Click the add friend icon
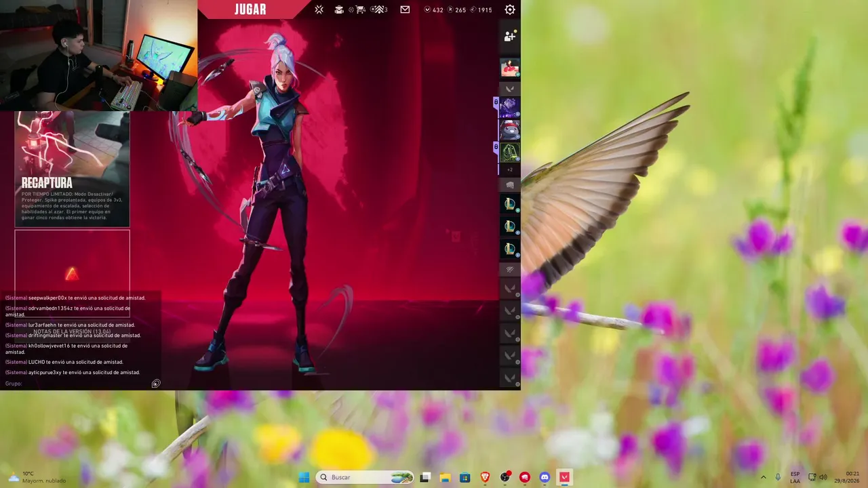This screenshot has height=488, width=868. click(510, 37)
